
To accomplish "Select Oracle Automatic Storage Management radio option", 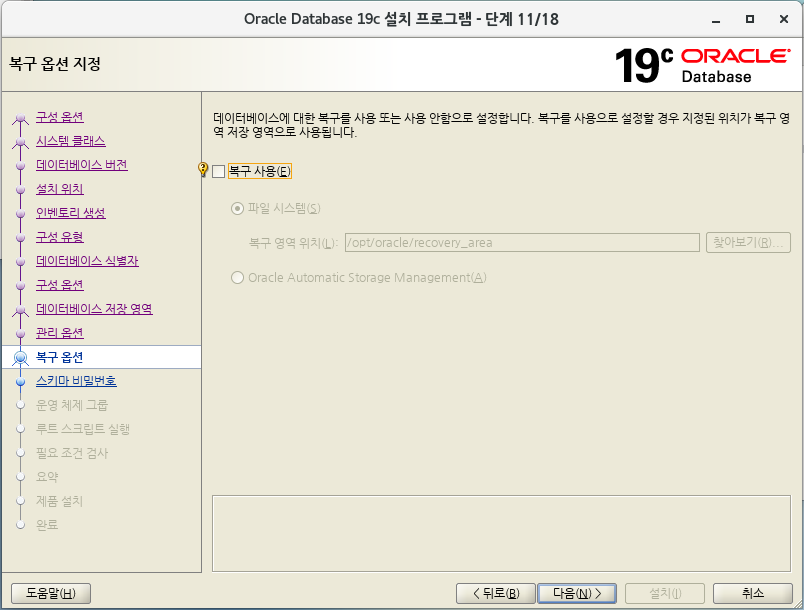I will (x=237, y=278).
